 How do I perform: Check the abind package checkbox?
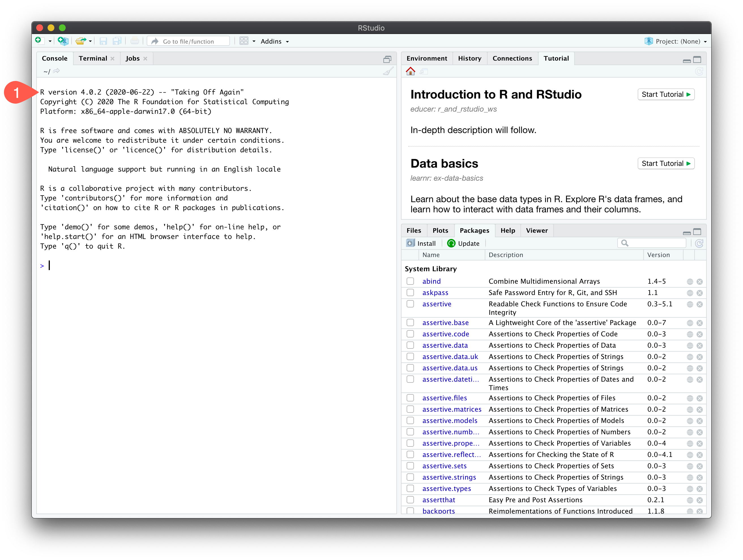[410, 281]
